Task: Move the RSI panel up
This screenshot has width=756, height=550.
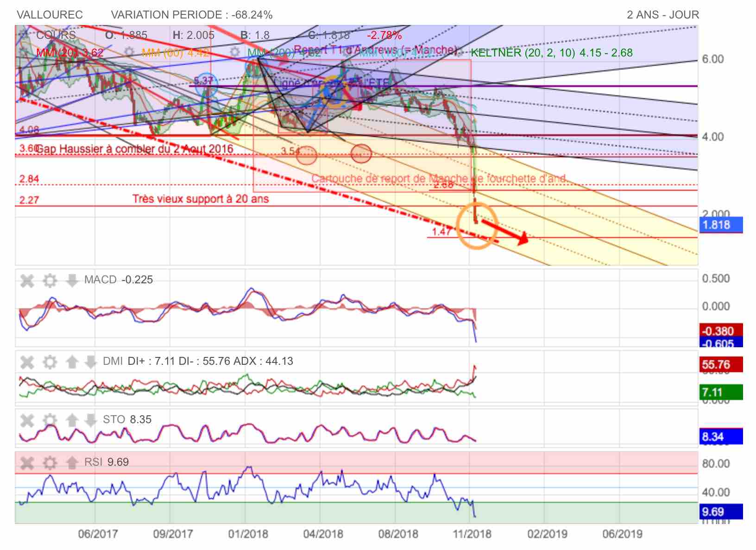Action: 72,462
